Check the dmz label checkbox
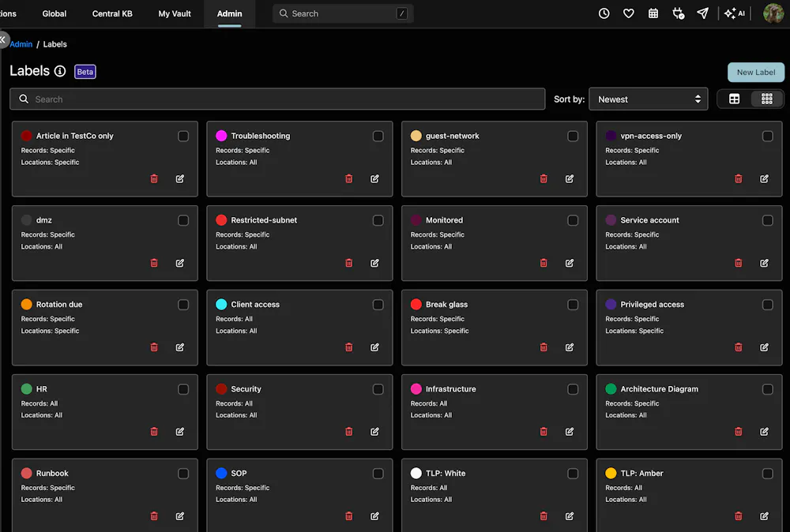This screenshot has width=790, height=532. 183,220
